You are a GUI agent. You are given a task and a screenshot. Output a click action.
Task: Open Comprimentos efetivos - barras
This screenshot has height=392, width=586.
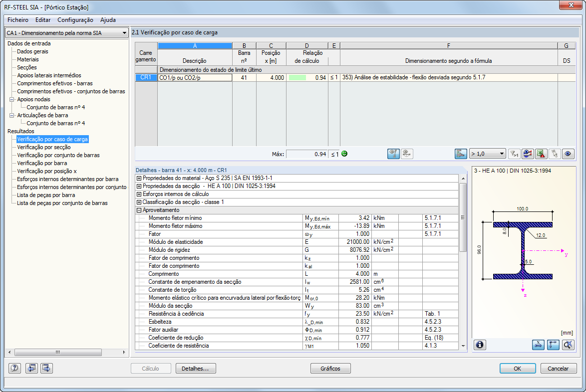[x=55, y=83]
